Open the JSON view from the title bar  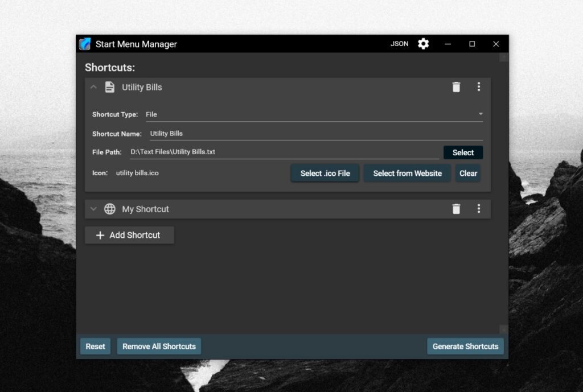click(x=399, y=43)
